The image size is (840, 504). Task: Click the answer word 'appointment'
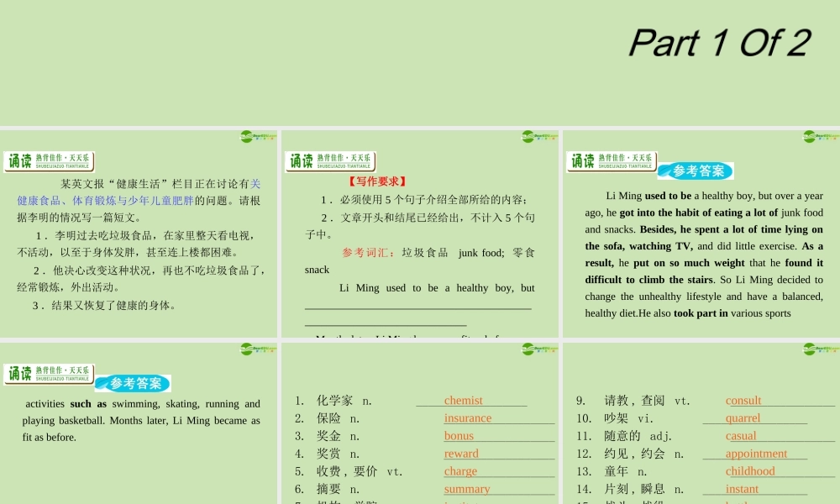click(x=757, y=453)
